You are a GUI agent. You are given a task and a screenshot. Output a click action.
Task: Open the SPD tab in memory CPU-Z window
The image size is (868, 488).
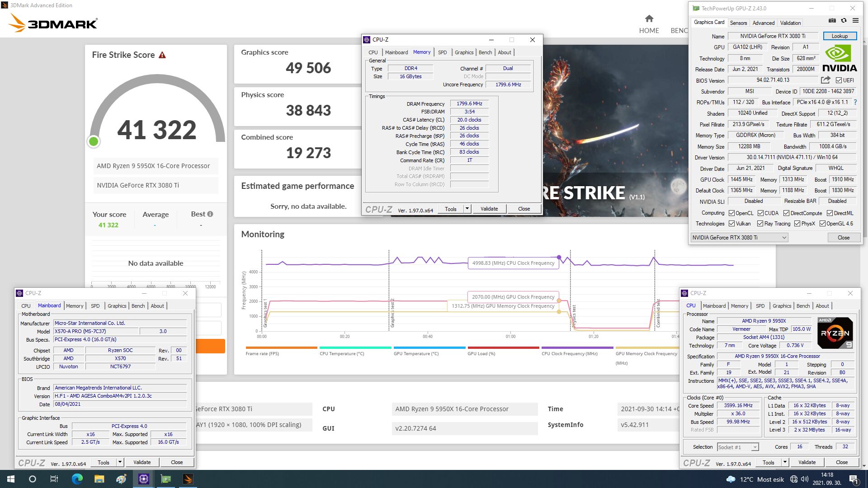coord(442,52)
